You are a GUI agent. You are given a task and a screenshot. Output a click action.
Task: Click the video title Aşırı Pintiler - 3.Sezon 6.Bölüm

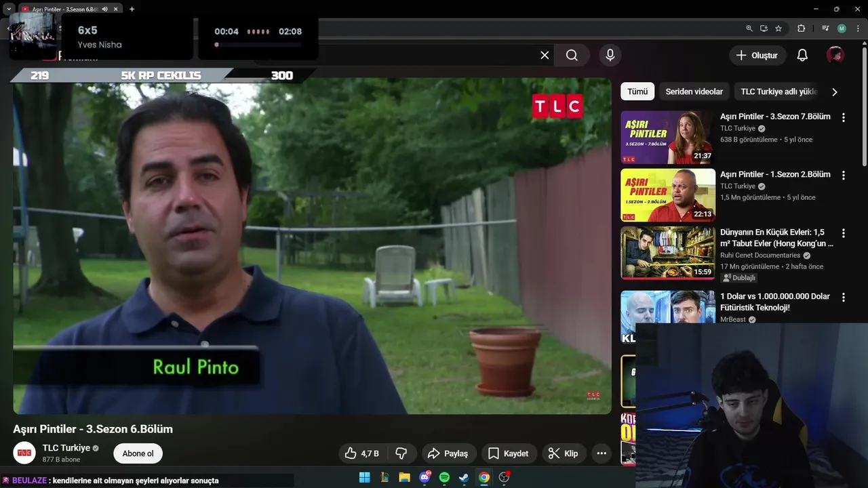click(93, 429)
